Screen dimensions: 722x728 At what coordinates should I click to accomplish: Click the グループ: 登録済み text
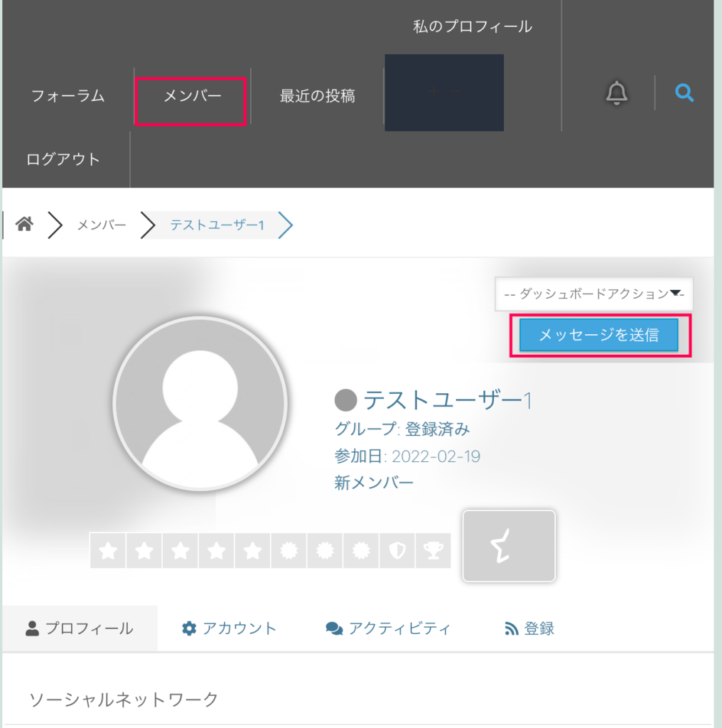[x=402, y=429]
